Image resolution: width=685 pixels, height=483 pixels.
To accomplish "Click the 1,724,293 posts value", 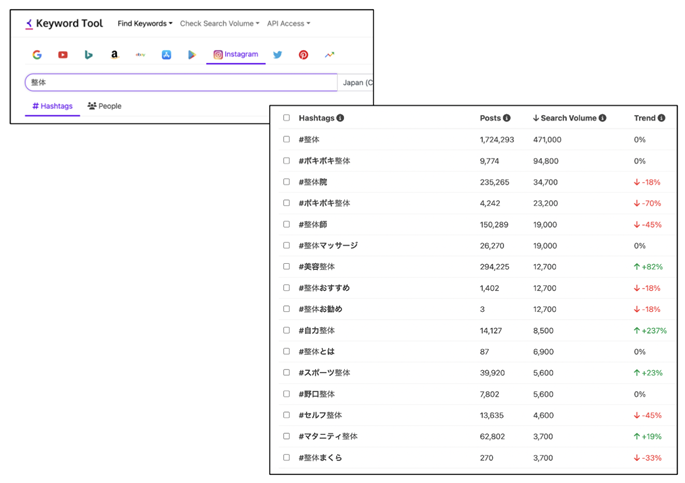I will (x=497, y=140).
